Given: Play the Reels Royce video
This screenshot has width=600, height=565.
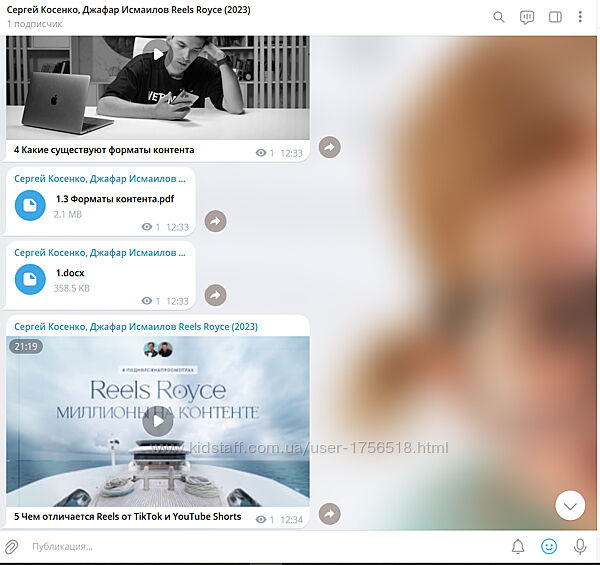Looking at the screenshot, I should tap(157, 421).
